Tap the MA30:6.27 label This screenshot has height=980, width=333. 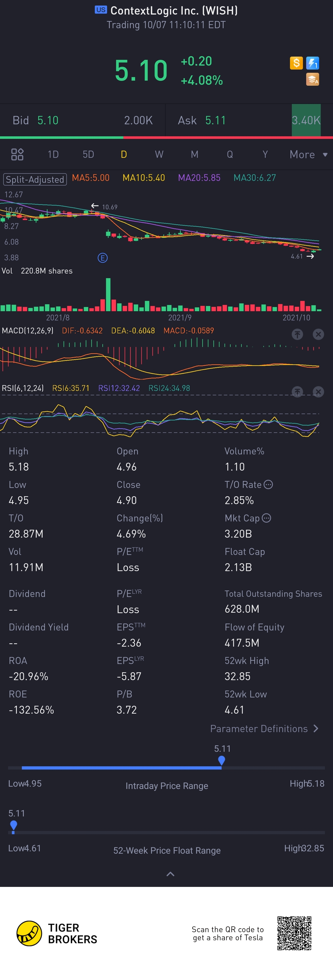point(255,178)
